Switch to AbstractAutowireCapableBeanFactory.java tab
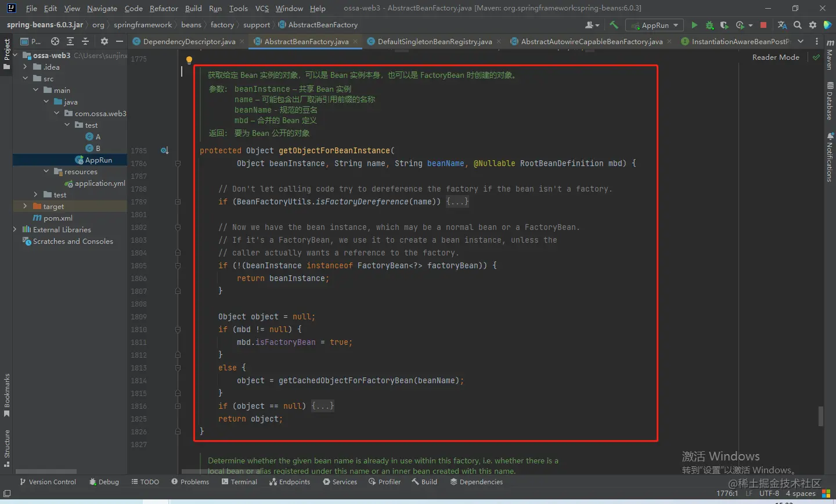Image resolution: width=836 pixels, height=504 pixels. click(x=592, y=41)
